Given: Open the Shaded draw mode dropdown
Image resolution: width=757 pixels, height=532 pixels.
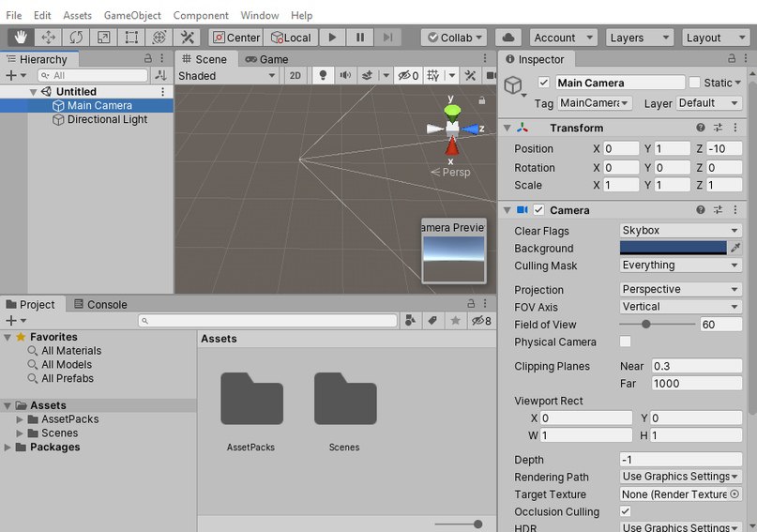Looking at the screenshot, I should 227,76.
